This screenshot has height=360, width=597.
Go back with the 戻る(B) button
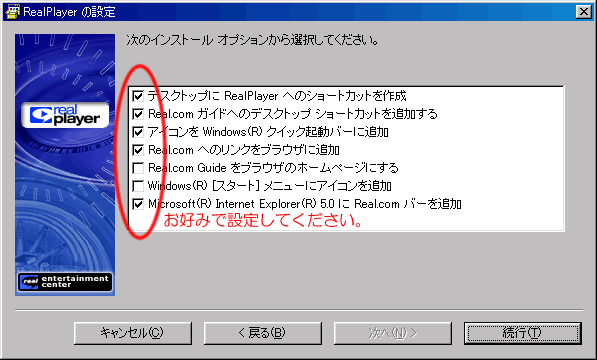point(263,333)
